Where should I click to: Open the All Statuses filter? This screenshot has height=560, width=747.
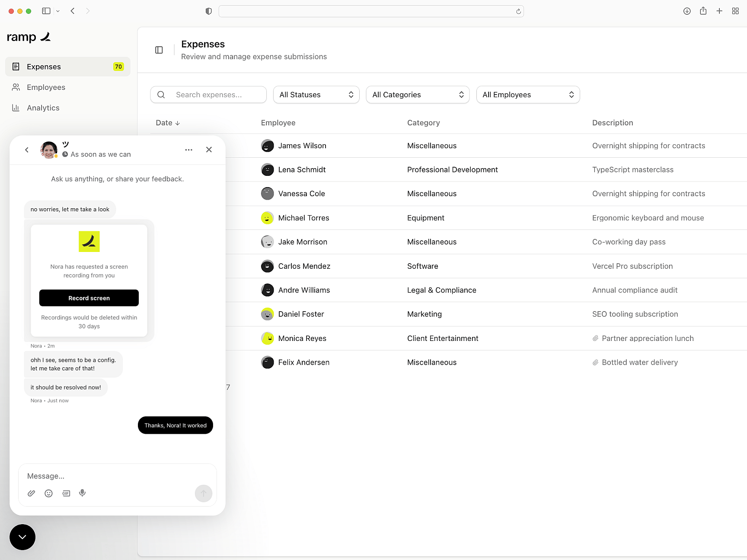(316, 95)
